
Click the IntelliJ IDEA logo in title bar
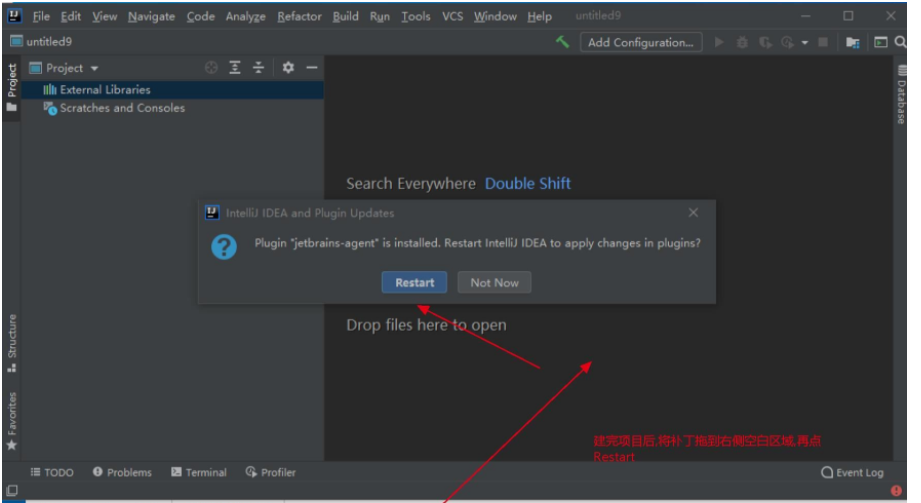click(x=15, y=16)
